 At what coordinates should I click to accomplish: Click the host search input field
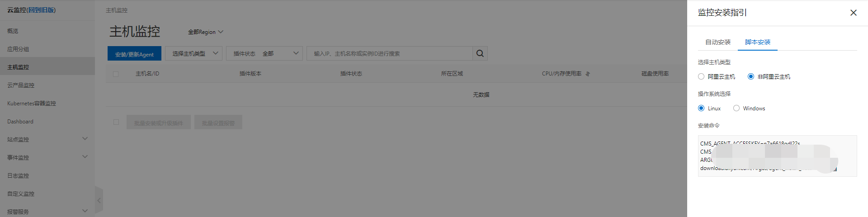pyautogui.click(x=390, y=53)
